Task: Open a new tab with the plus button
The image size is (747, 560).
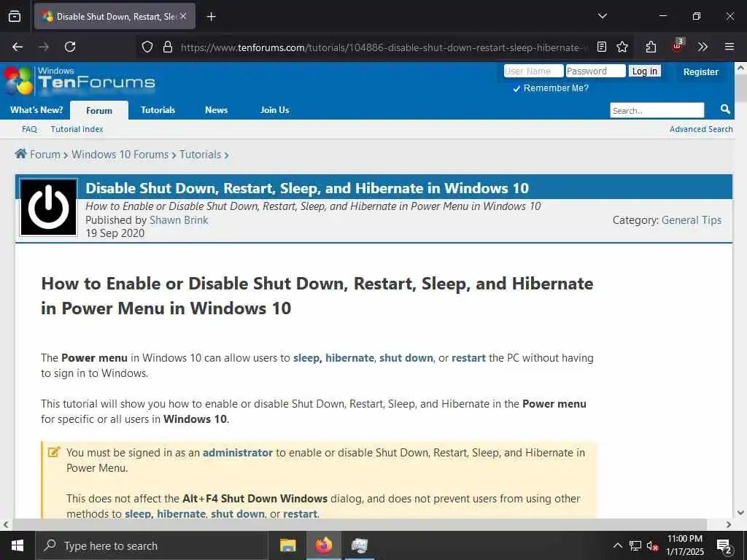Action: pyautogui.click(x=211, y=17)
